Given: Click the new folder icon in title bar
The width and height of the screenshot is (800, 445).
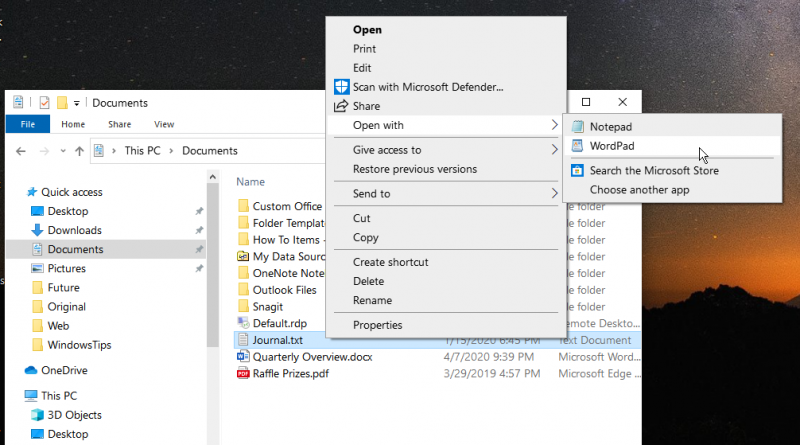Looking at the screenshot, I should [62, 103].
